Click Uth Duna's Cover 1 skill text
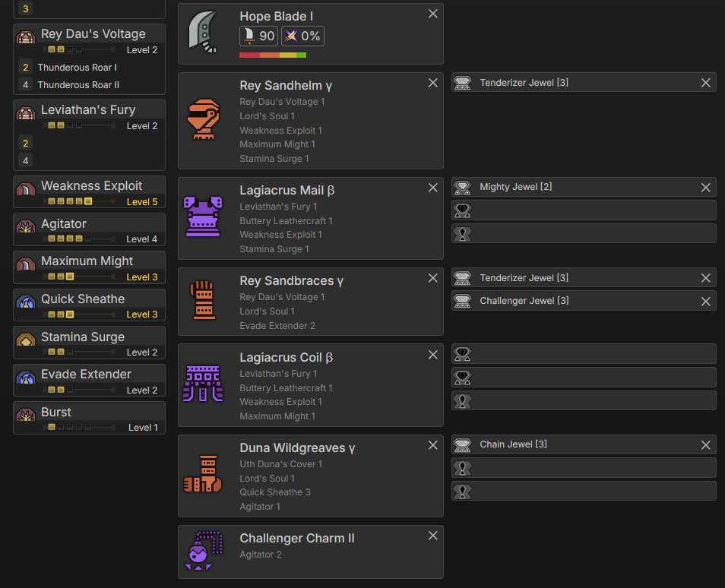 click(281, 463)
